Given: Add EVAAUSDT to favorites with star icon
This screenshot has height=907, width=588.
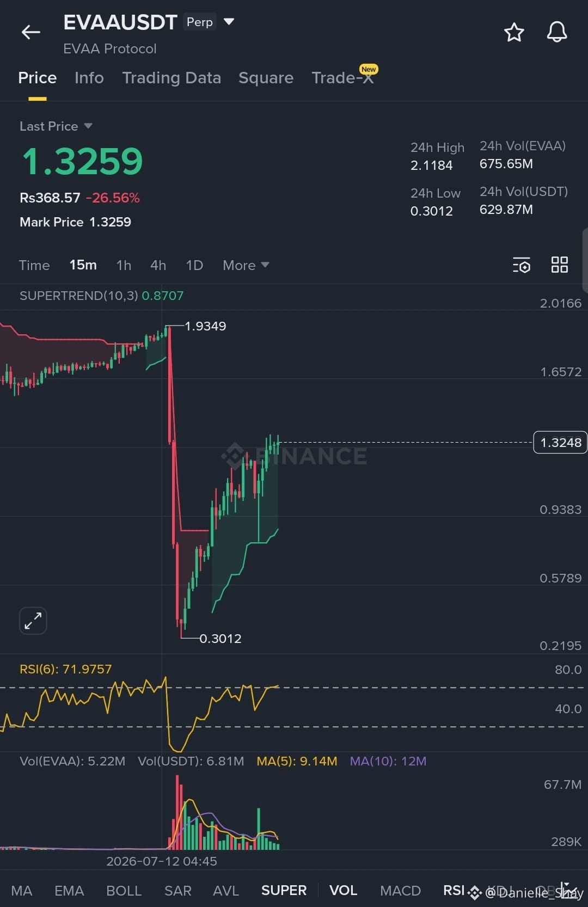Looking at the screenshot, I should coord(514,33).
